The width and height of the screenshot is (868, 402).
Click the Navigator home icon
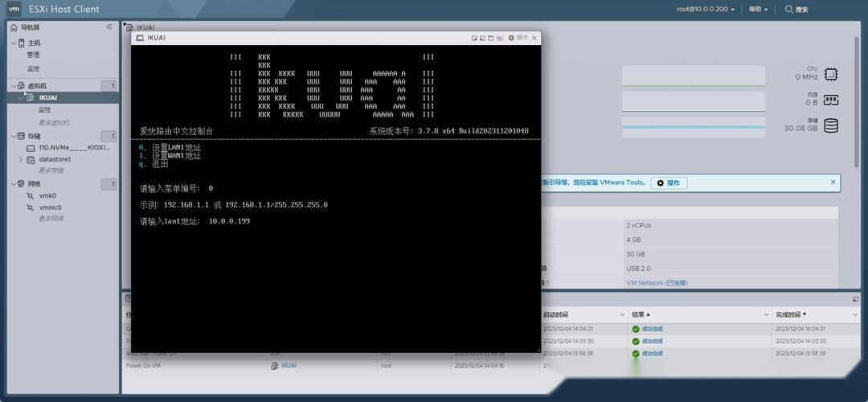[14, 27]
